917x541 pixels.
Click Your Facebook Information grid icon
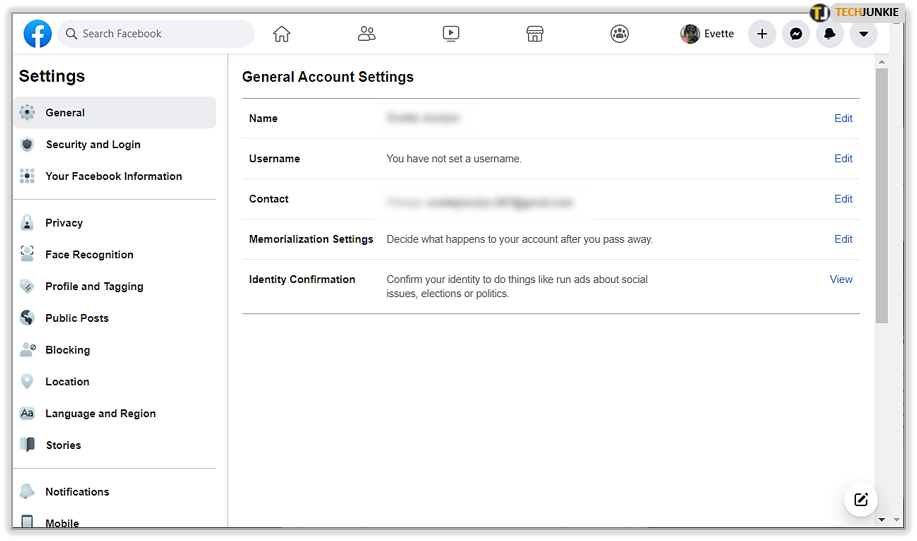(x=27, y=176)
